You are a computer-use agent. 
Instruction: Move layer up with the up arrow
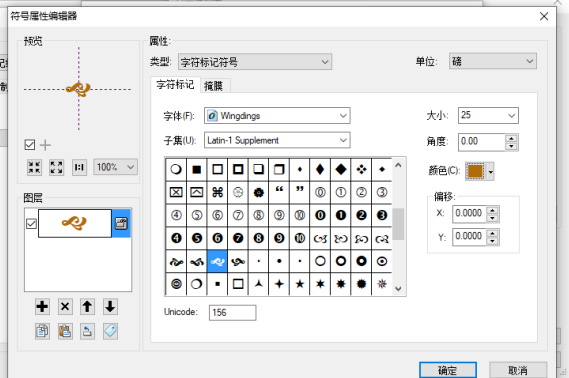tap(87, 307)
